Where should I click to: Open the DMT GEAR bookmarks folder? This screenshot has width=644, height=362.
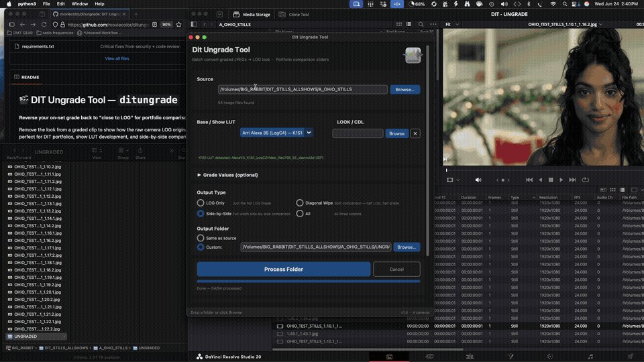(19, 33)
